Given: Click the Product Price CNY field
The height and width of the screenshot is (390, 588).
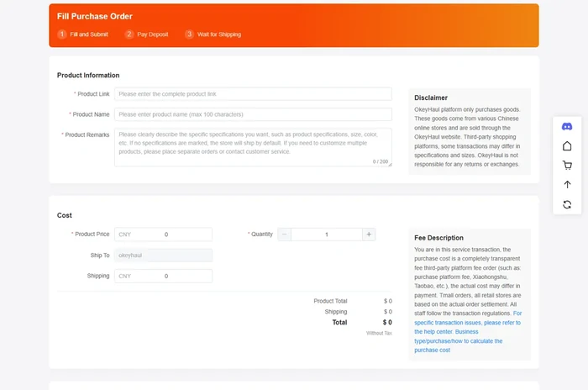Looking at the screenshot, I should pyautogui.click(x=163, y=235).
